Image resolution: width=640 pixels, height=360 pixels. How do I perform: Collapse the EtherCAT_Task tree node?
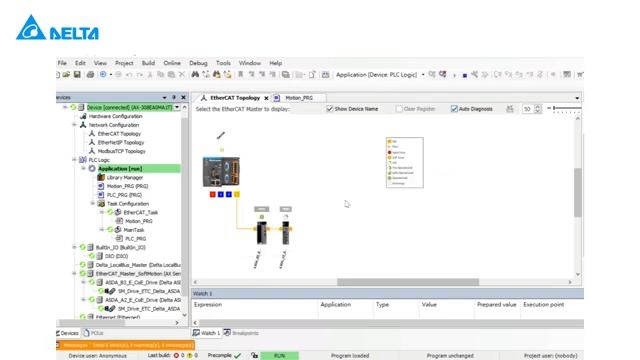tap(102, 212)
